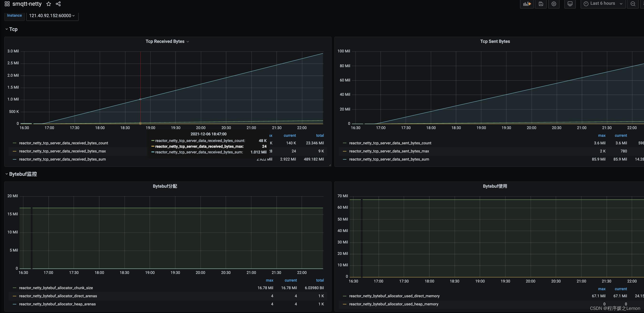Open the dashboards grid icon next to smqtt-netty

(x=7, y=4)
